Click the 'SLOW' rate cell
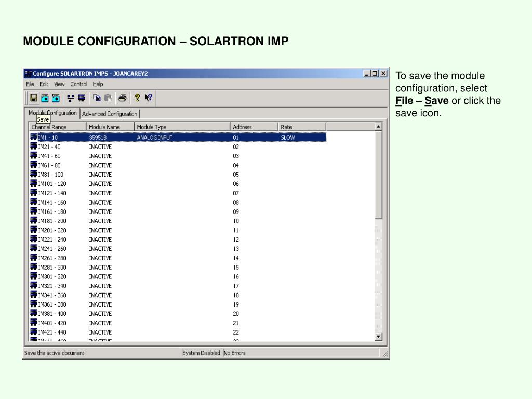Screen dimensions: 532x399 [288, 137]
